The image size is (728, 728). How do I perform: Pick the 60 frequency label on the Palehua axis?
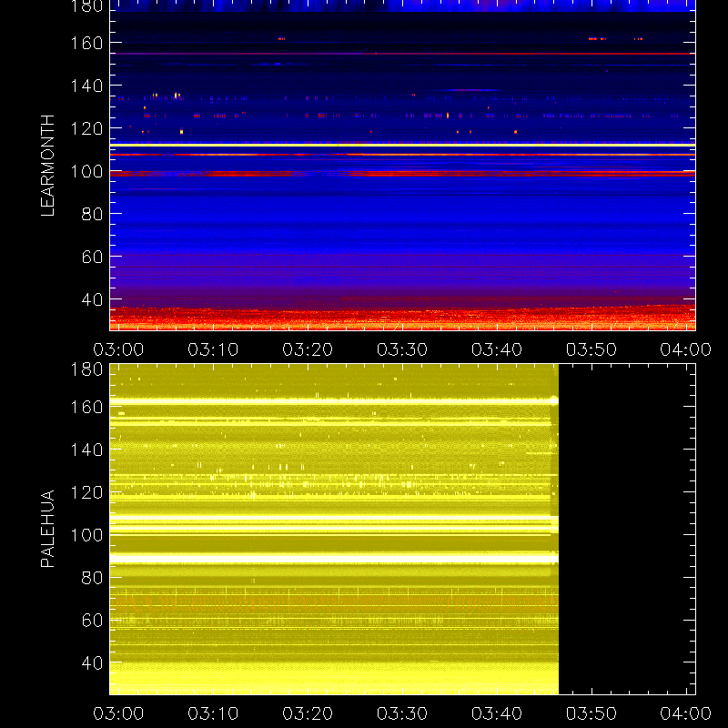(x=92, y=621)
